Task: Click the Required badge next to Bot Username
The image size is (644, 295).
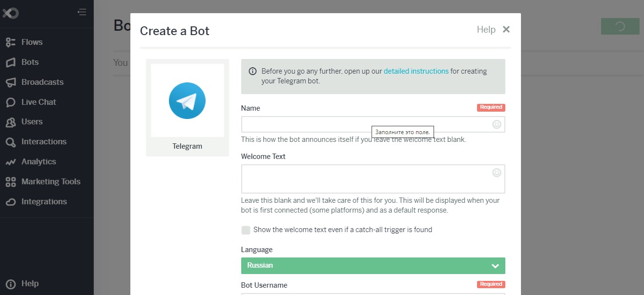Action: [x=491, y=284]
